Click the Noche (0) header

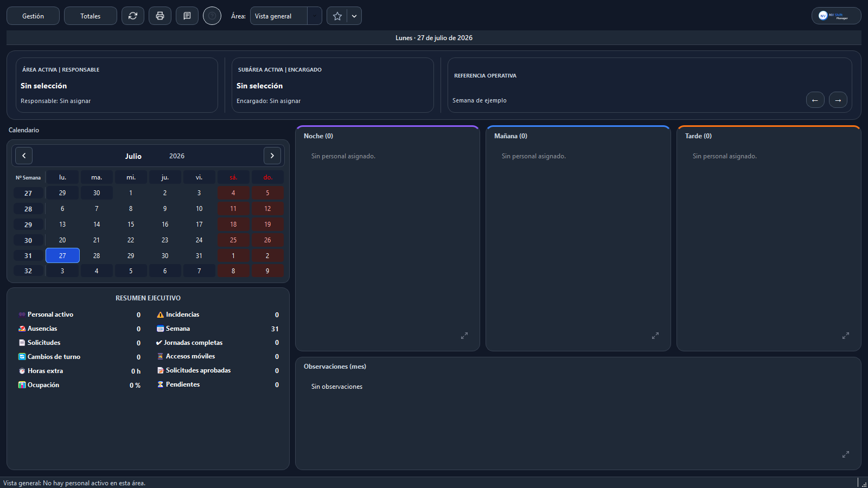pyautogui.click(x=318, y=136)
